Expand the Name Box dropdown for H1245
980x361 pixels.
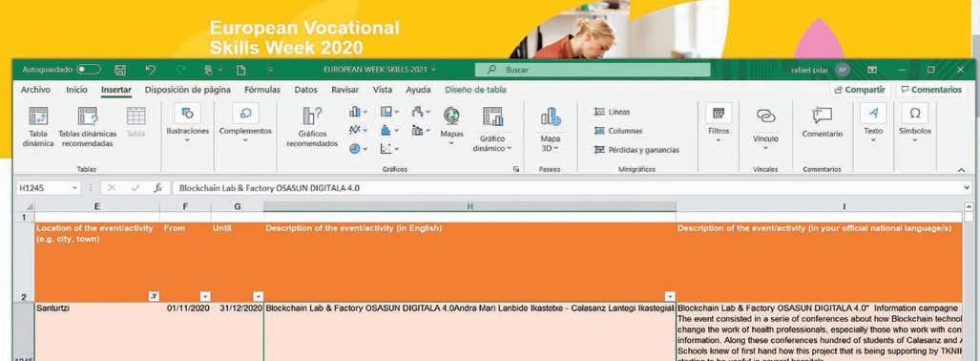click(x=75, y=188)
